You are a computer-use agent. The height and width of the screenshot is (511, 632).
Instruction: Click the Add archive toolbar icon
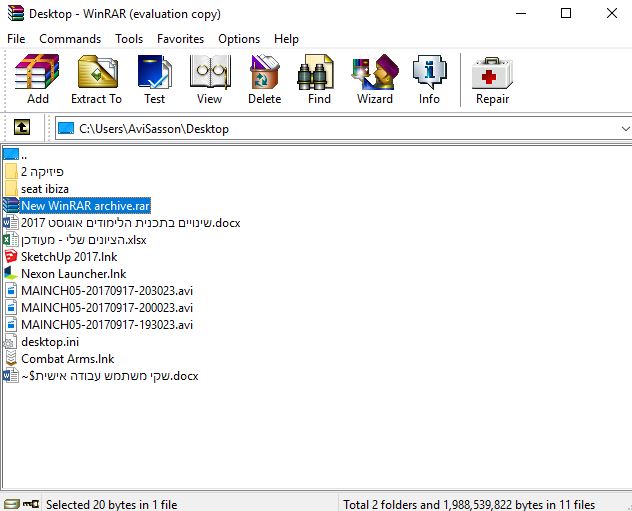(37, 72)
